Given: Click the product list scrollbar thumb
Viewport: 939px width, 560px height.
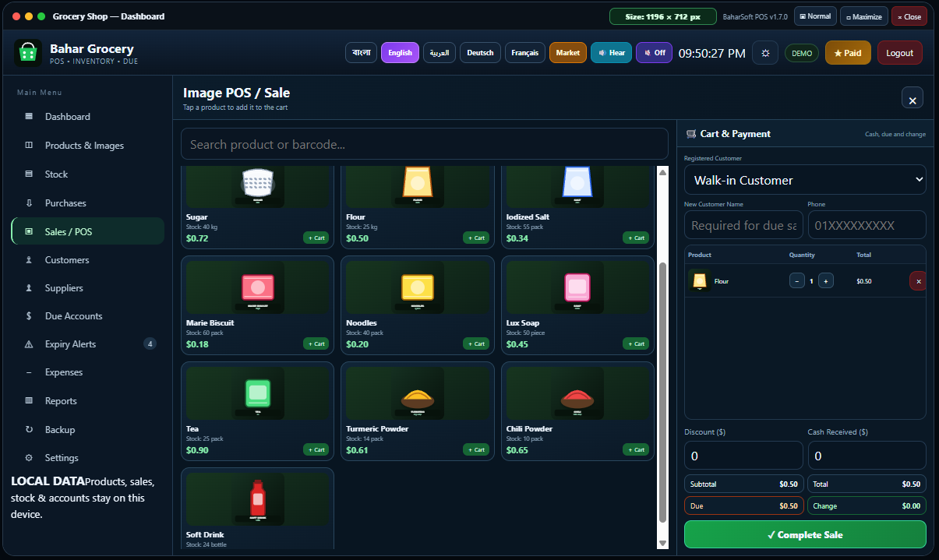Looking at the screenshot, I should [663, 393].
